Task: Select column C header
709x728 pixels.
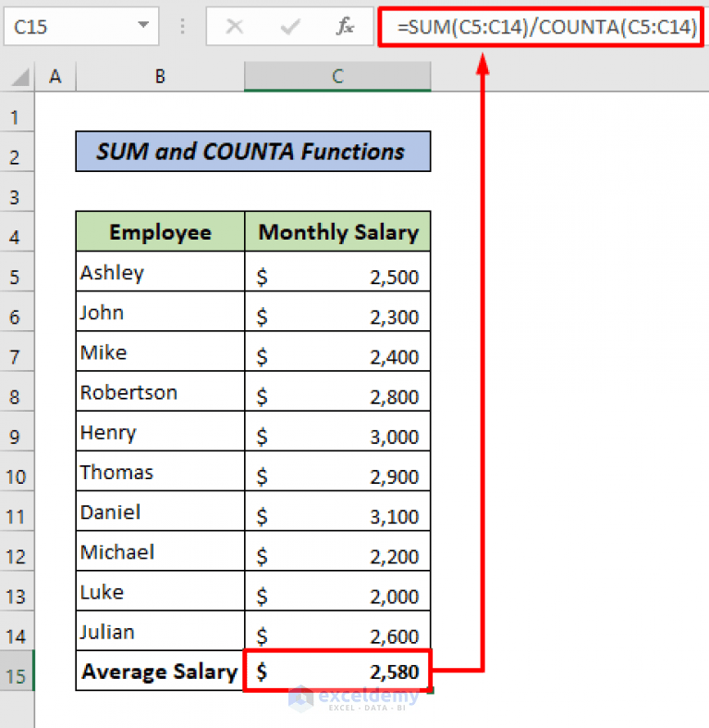Action: (337, 76)
